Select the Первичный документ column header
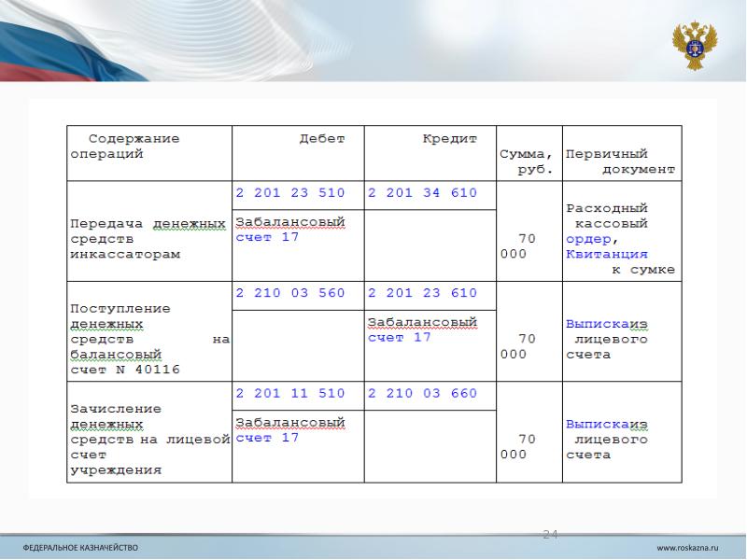The width and height of the screenshot is (747, 560). [620, 161]
